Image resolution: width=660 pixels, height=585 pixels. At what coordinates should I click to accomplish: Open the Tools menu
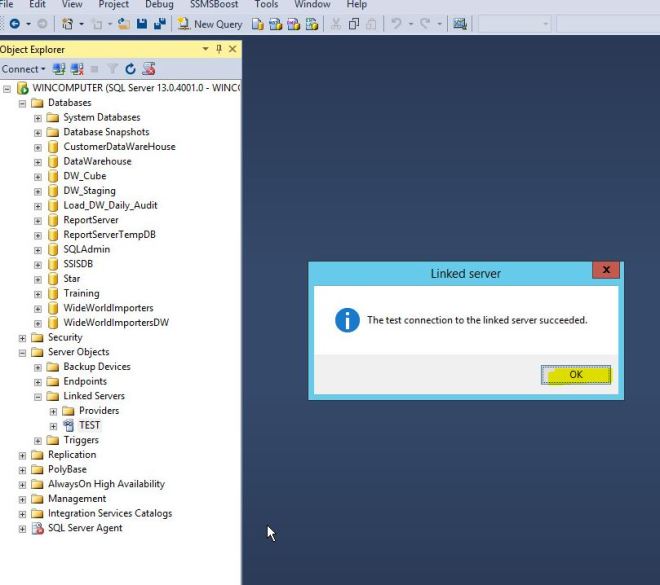tap(266, 5)
